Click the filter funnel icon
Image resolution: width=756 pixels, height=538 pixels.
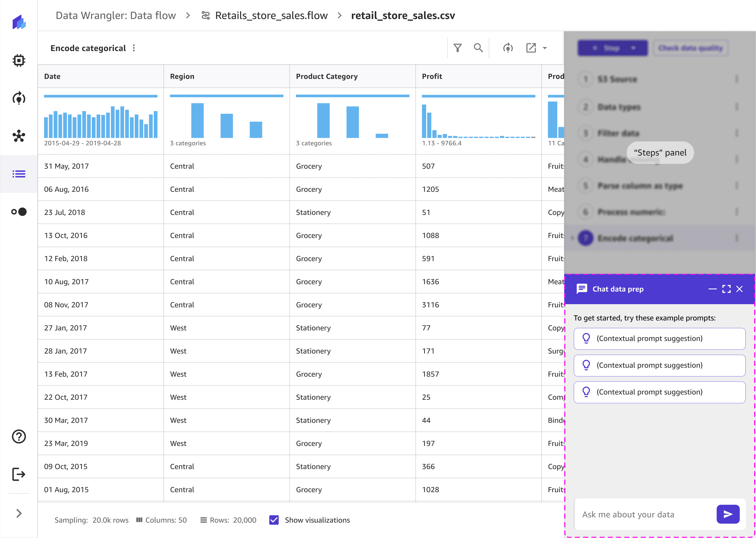[457, 48]
